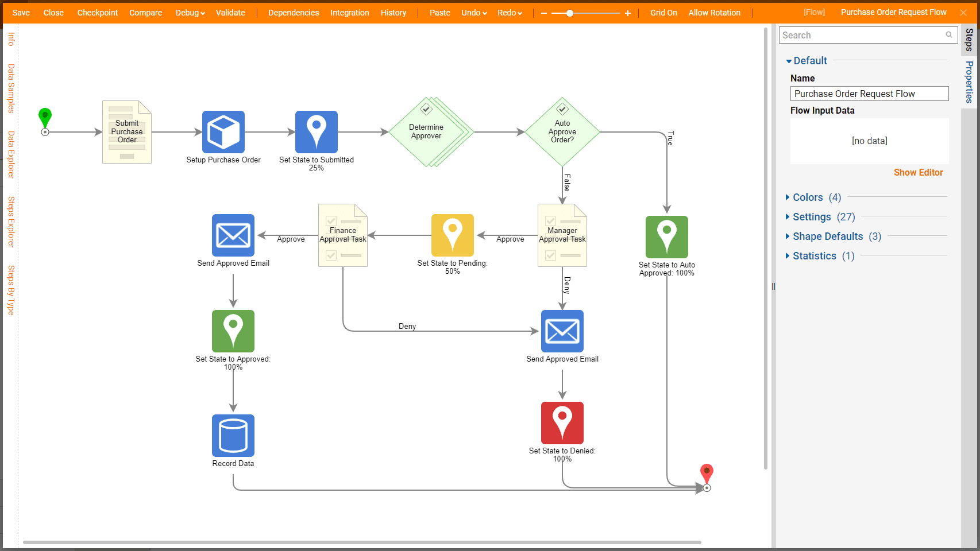
Task: Click in the Search steps field
Action: tap(868, 35)
